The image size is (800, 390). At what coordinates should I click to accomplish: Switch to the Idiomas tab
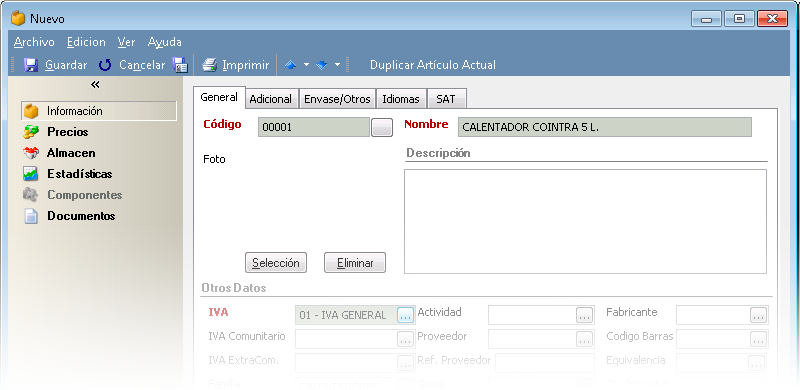pyautogui.click(x=401, y=99)
